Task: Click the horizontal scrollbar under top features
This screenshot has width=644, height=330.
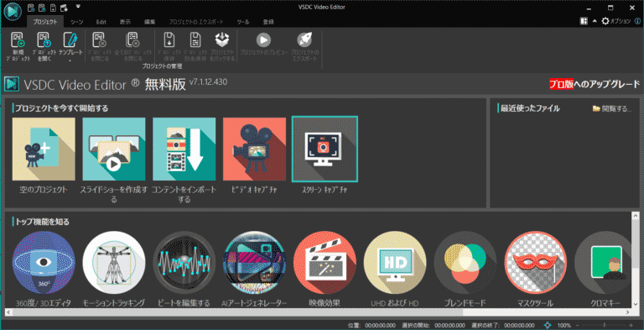Action: (x=319, y=313)
